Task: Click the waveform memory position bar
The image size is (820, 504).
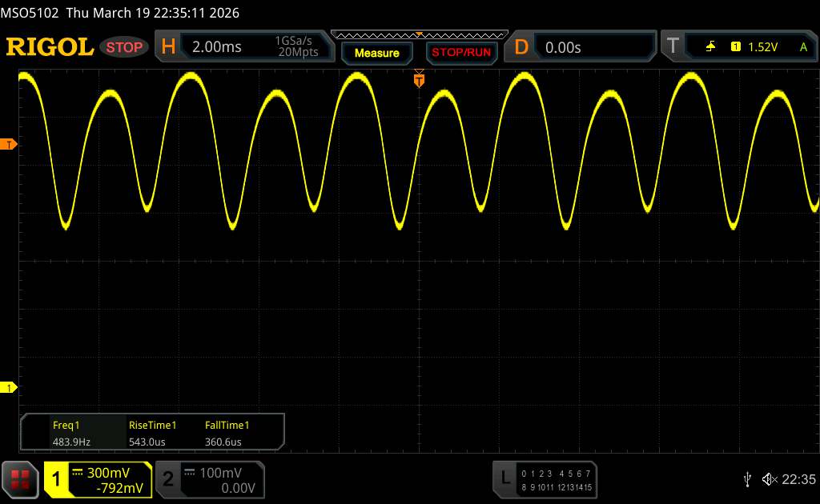Action: [x=419, y=34]
